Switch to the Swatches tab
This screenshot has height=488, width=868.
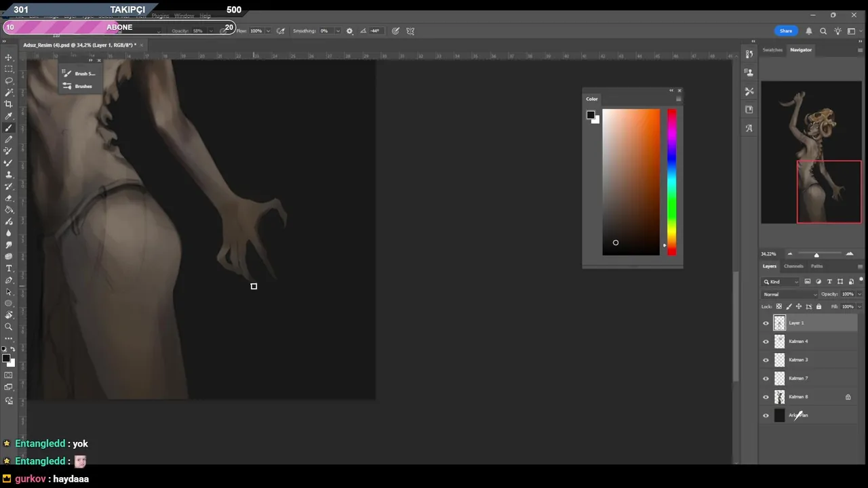772,50
